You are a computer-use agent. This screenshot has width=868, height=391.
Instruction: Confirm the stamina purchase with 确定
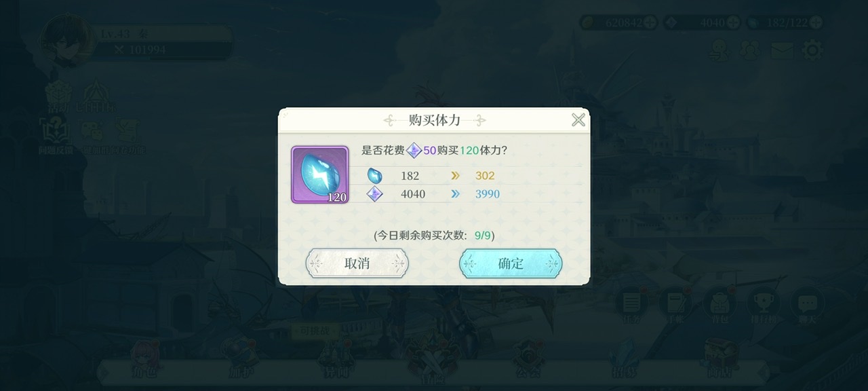click(x=511, y=263)
